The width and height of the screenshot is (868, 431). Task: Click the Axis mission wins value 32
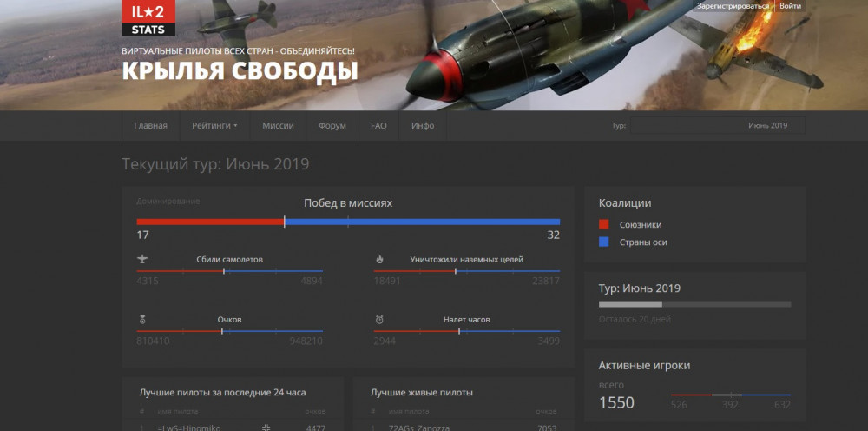pos(554,235)
